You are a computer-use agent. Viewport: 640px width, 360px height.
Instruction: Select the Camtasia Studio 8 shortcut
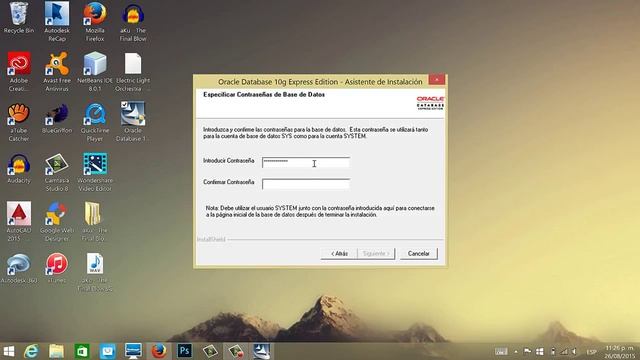[x=57, y=172]
